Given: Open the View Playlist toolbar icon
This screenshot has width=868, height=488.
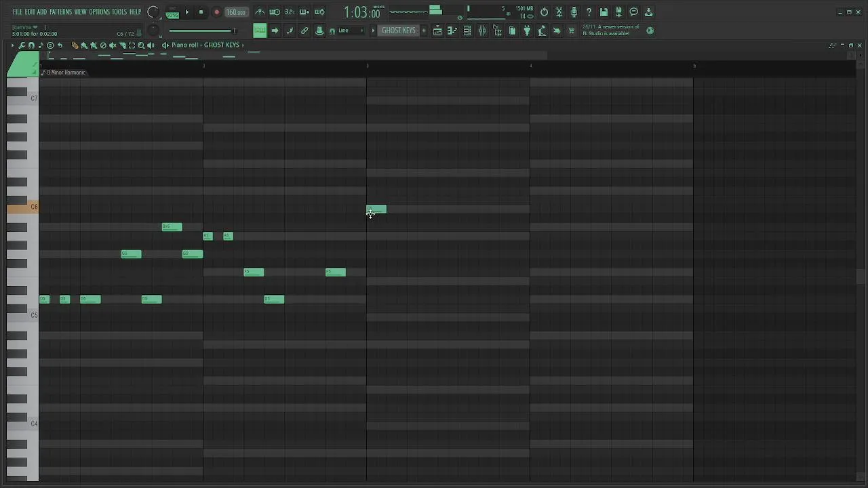Looking at the screenshot, I should coord(437,30).
